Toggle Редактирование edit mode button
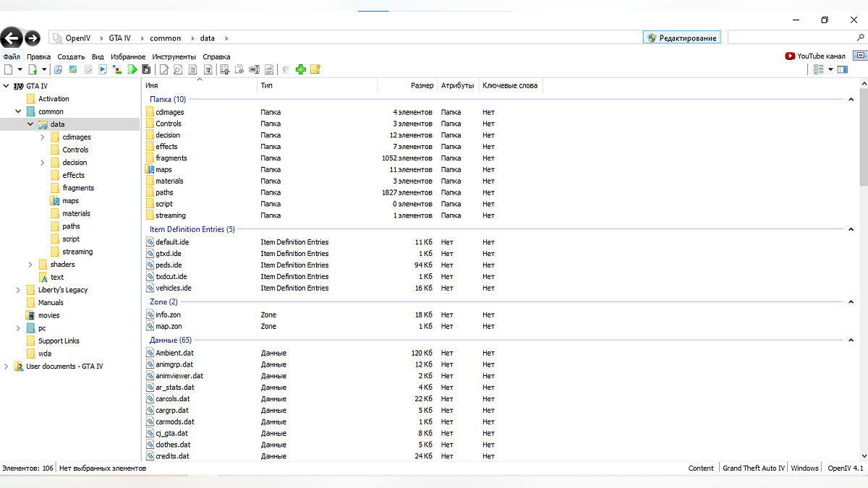The height and width of the screenshot is (488, 868). pos(681,38)
